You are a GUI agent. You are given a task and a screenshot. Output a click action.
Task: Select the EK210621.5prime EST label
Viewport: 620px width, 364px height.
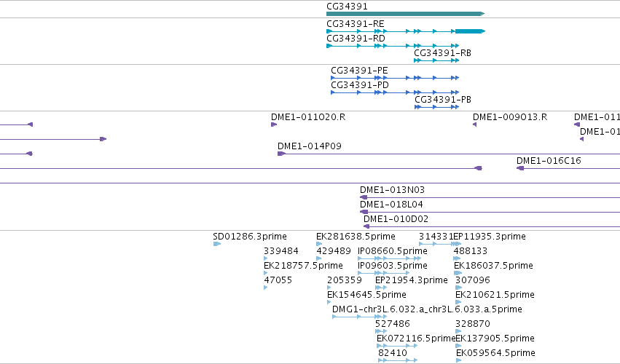[x=495, y=296]
